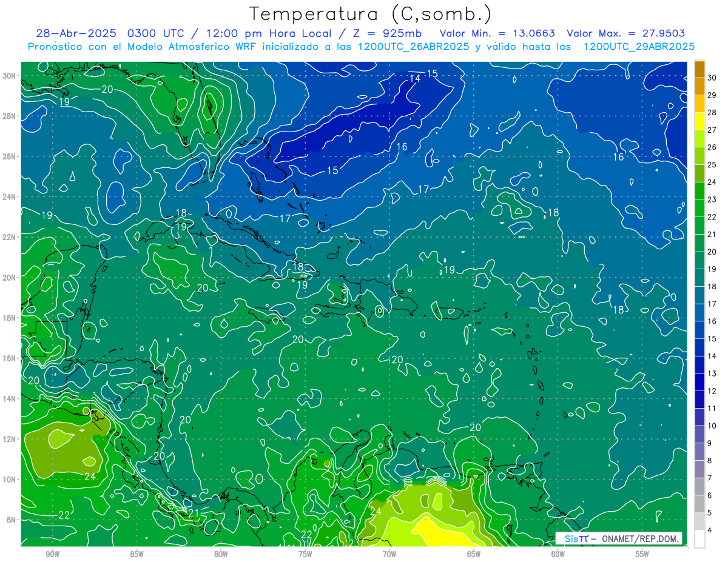Click the light gray colorbar segment between 4 and 5
Viewport: 728px width, 562px height.
tap(699, 521)
